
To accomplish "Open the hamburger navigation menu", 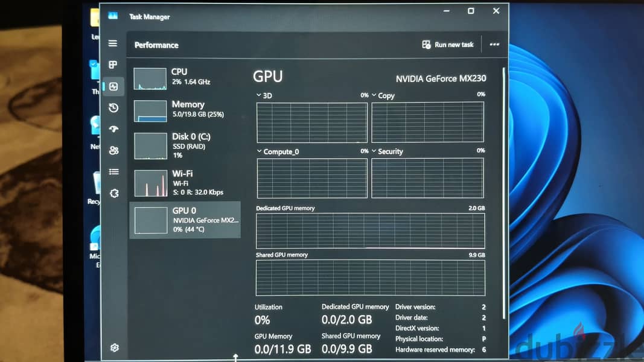I will pos(112,43).
